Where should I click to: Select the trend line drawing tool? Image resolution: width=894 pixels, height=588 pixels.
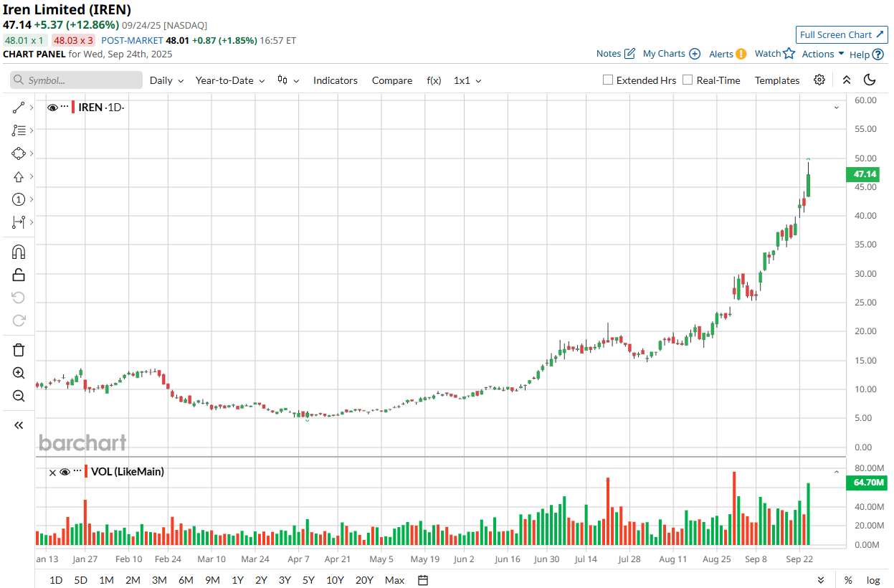tap(19, 108)
